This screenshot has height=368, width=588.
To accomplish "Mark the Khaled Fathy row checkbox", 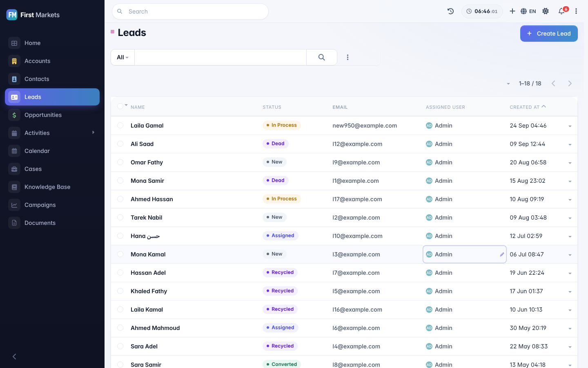I will pyautogui.click(x=120, y=291).
